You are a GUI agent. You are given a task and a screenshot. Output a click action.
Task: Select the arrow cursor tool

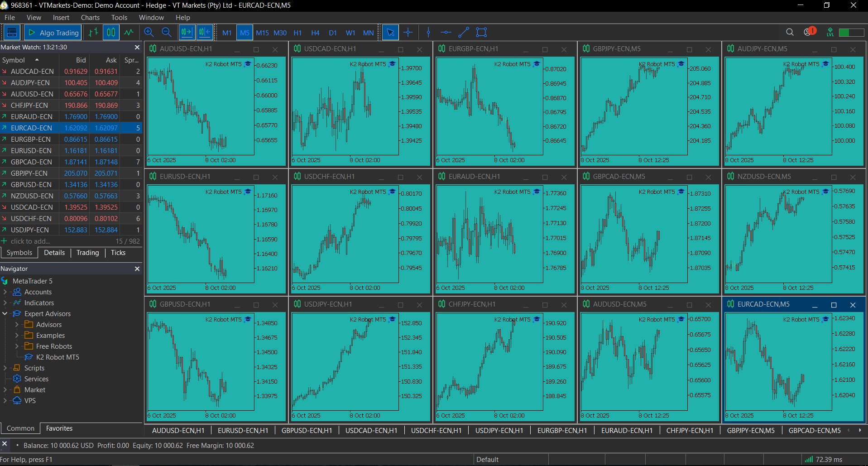coord(390,33)
